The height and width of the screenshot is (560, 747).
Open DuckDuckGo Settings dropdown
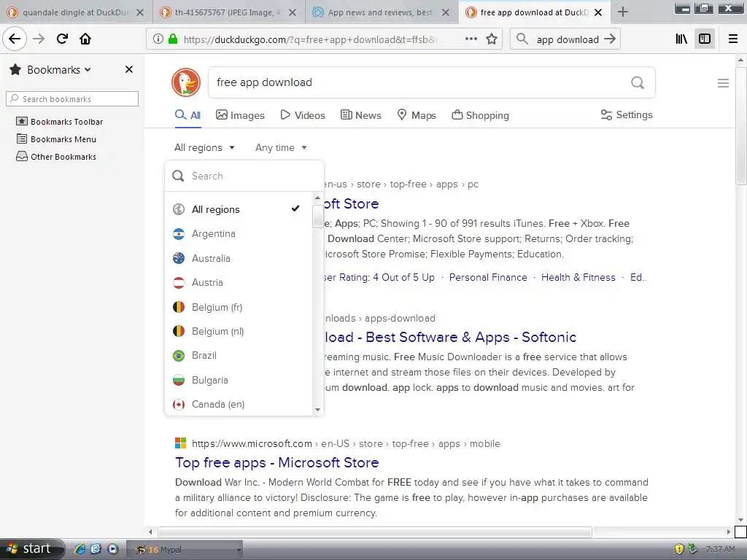pos(627,114)
